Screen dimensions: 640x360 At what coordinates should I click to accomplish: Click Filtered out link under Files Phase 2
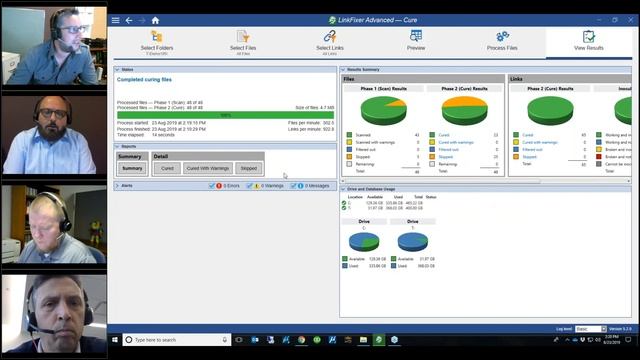click(x=449, y=150)
